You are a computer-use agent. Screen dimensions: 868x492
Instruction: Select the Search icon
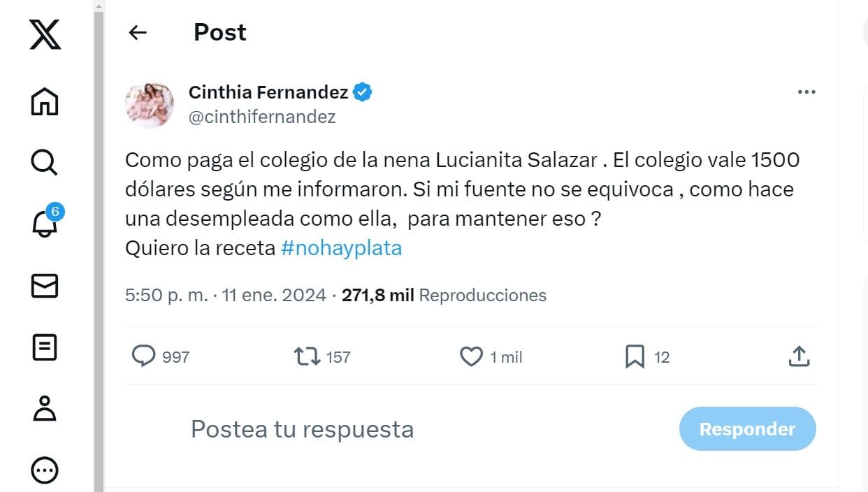pos(43,162)
